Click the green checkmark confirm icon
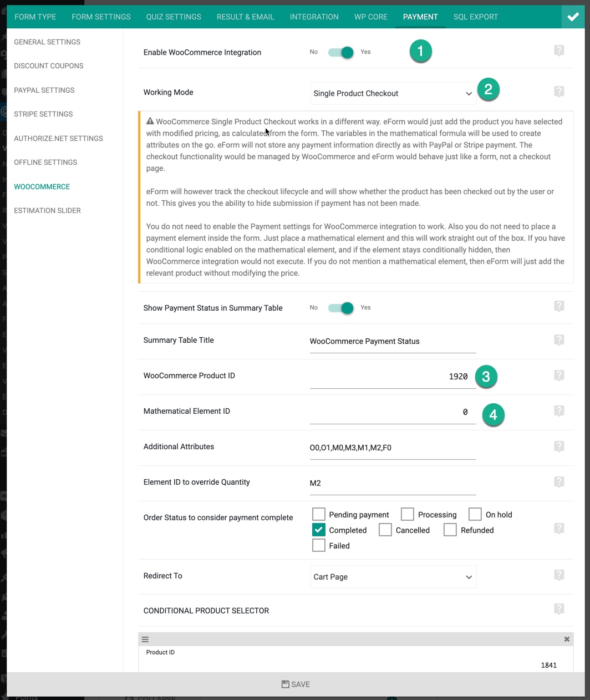590x700 pixels. (x=573, y=17)
